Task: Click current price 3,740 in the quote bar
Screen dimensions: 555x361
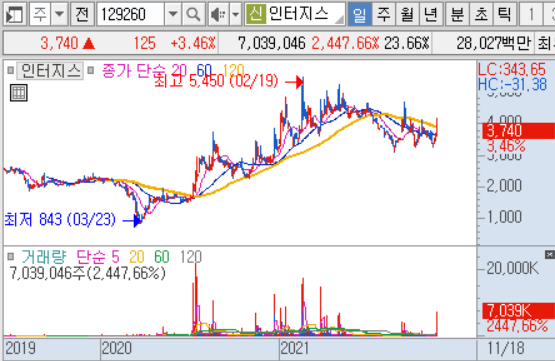Action: [59, 43]
